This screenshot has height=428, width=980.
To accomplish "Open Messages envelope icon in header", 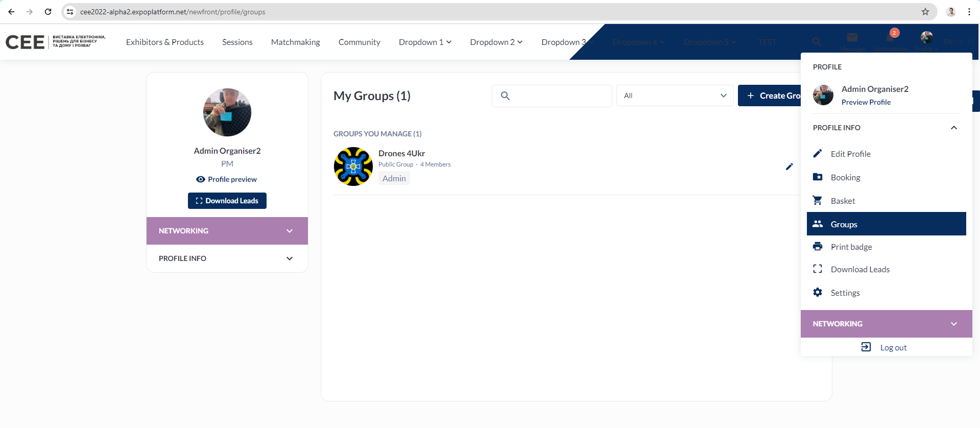I will pos(852,38).
